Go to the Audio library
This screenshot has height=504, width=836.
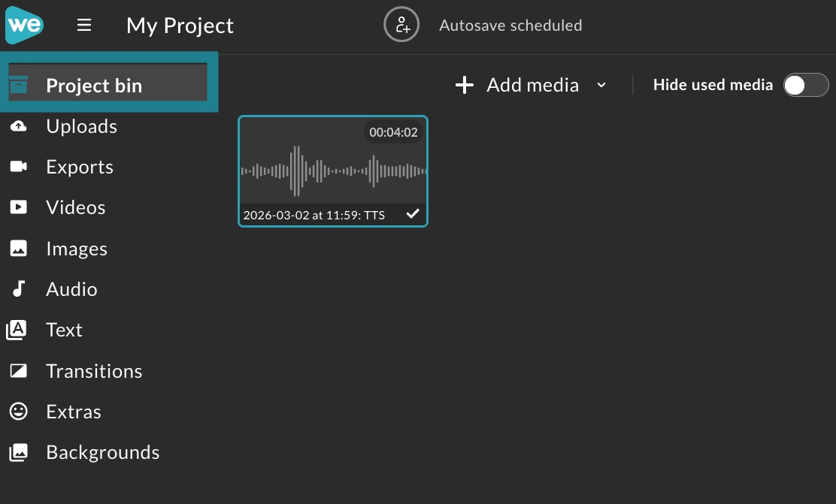click(x=72, y=289)
